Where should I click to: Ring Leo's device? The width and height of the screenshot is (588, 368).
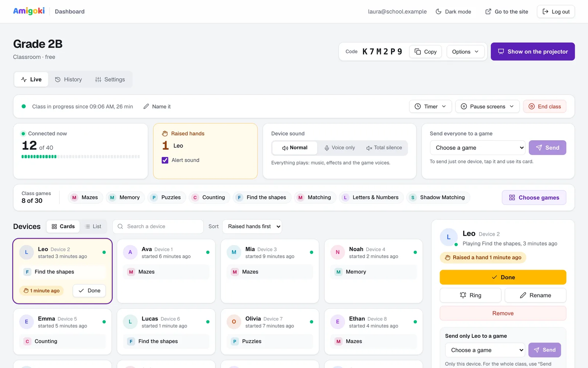(470, 295)
